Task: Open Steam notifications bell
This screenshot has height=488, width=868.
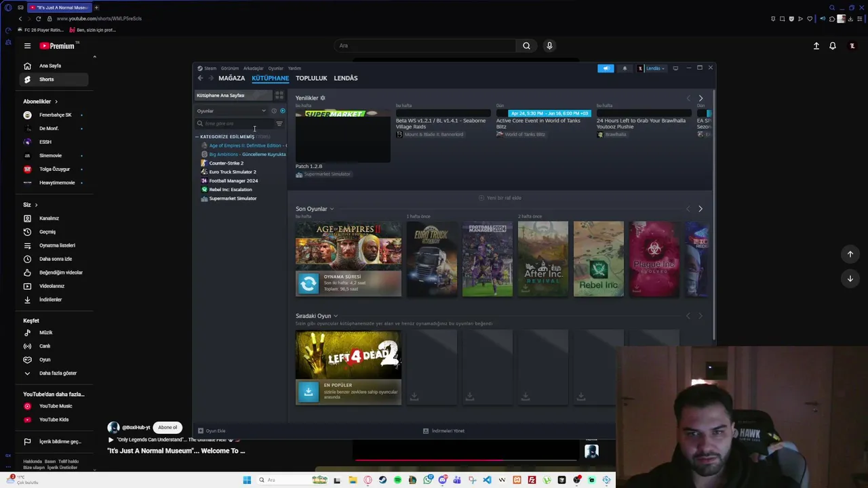Action: tap(625, 68)
